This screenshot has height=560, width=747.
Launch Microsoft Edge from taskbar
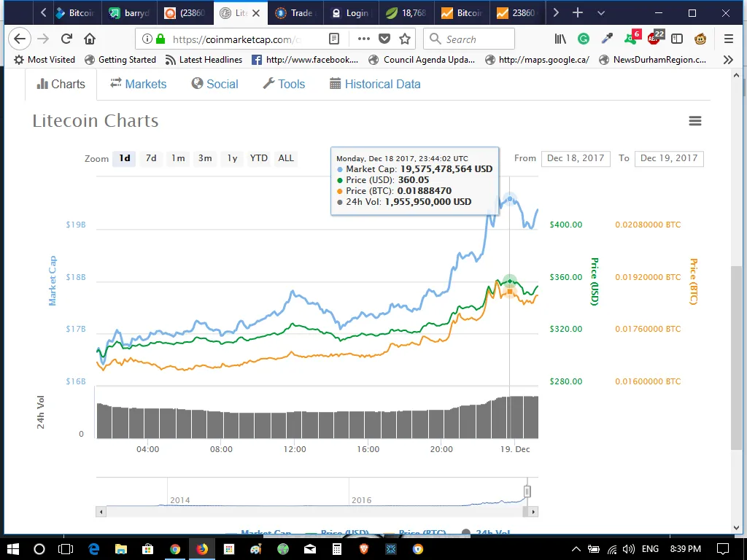93,549
